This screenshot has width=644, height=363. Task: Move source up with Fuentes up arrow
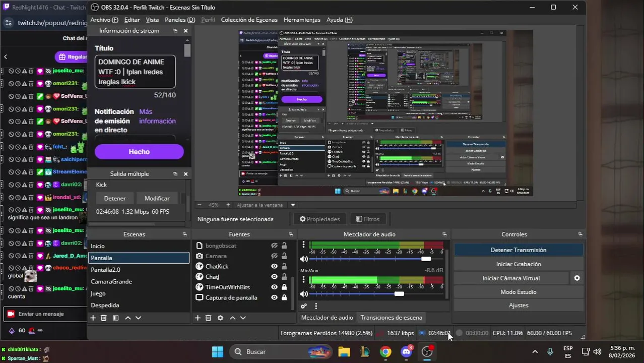232,318
